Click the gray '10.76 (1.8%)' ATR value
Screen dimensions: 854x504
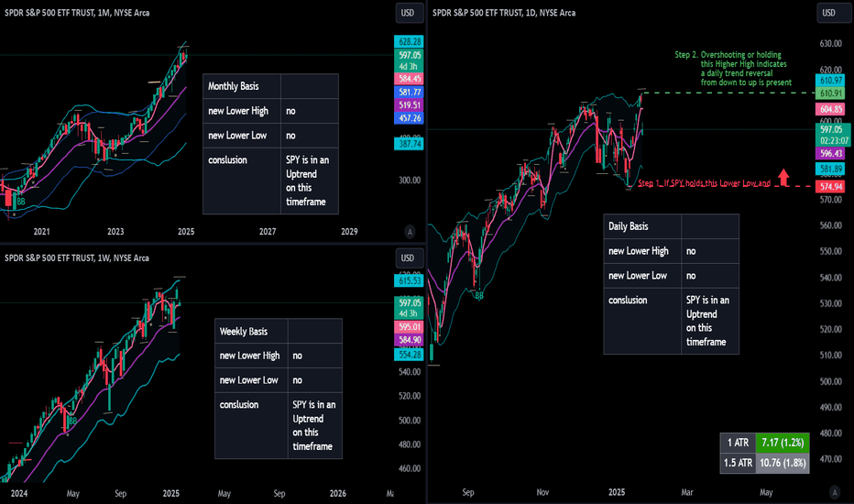783,463
